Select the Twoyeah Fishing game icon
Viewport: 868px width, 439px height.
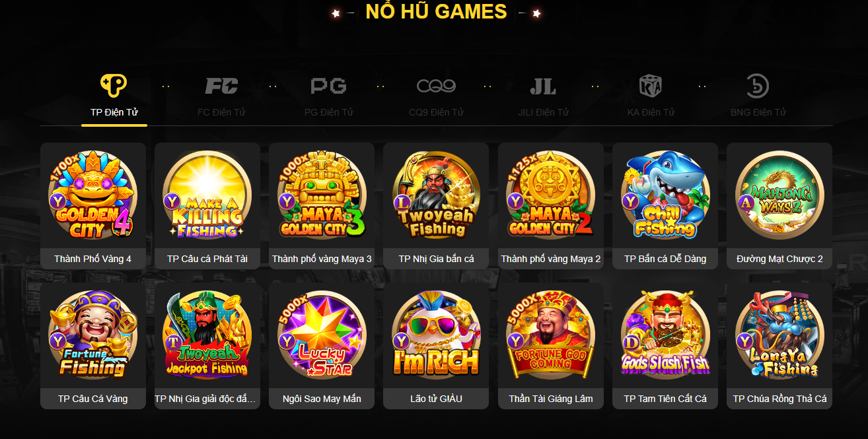tap(436, 195)
